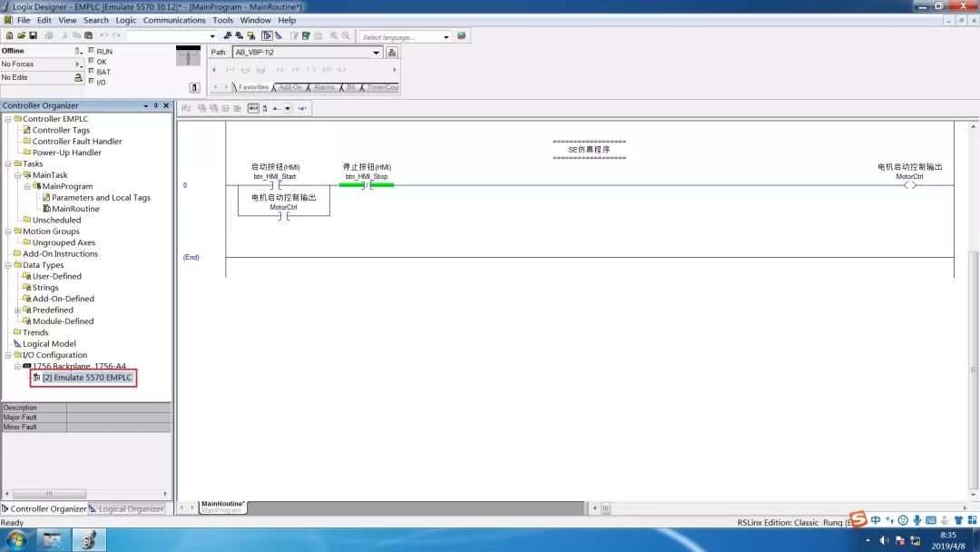This screenshot has width=980, height=552.
Task: Click the Find binoculars icon
Action: tap(228, 35)
